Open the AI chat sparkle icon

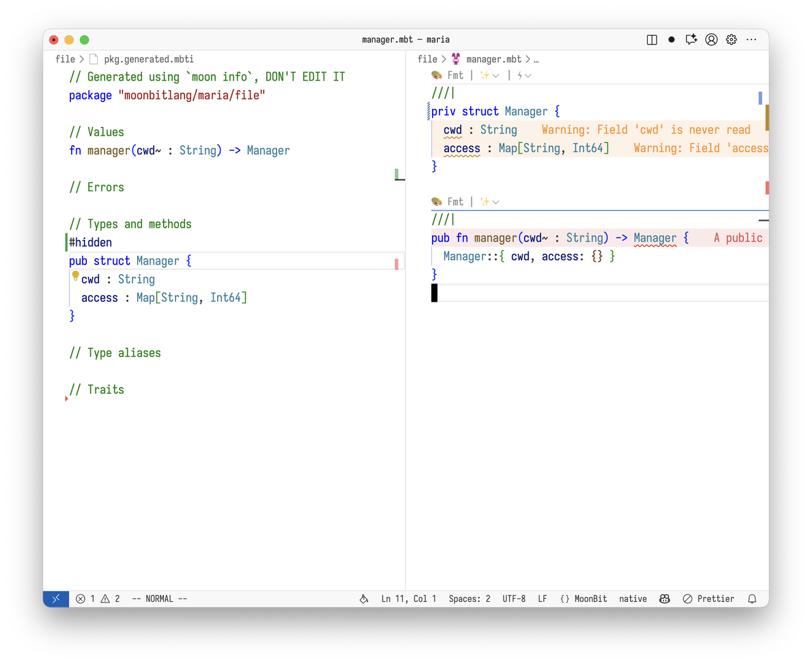pos(691,39)
